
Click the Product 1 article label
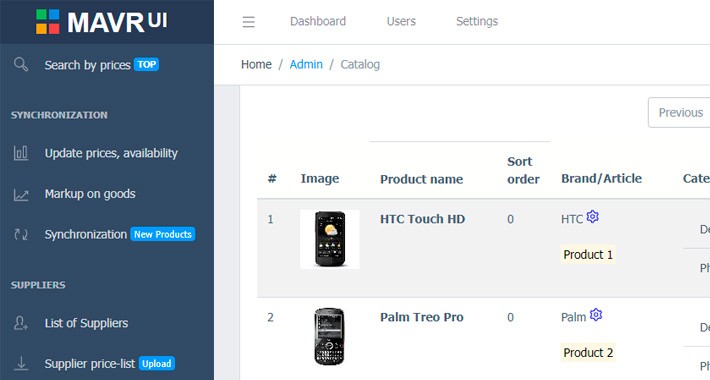coord(588,255)
